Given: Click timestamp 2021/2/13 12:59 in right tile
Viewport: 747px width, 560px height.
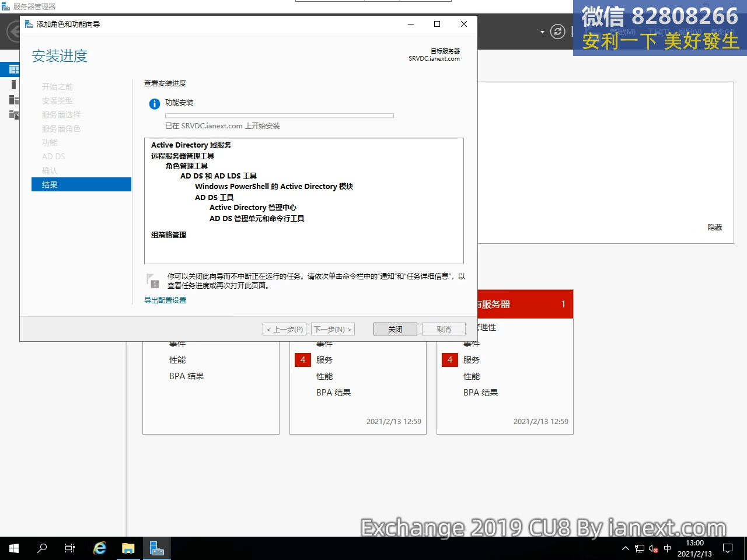Looking at the screenshot, I should (x=541, y=421).
